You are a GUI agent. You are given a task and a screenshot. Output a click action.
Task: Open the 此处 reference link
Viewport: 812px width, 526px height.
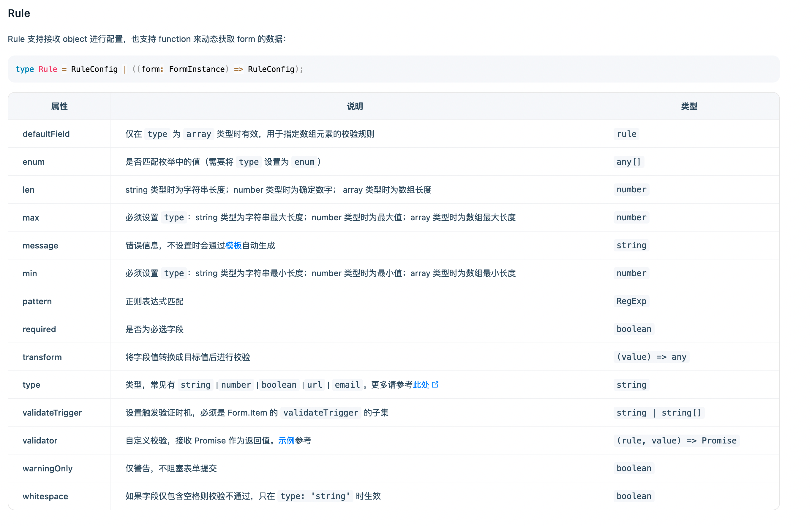click(x=421, y=385)
